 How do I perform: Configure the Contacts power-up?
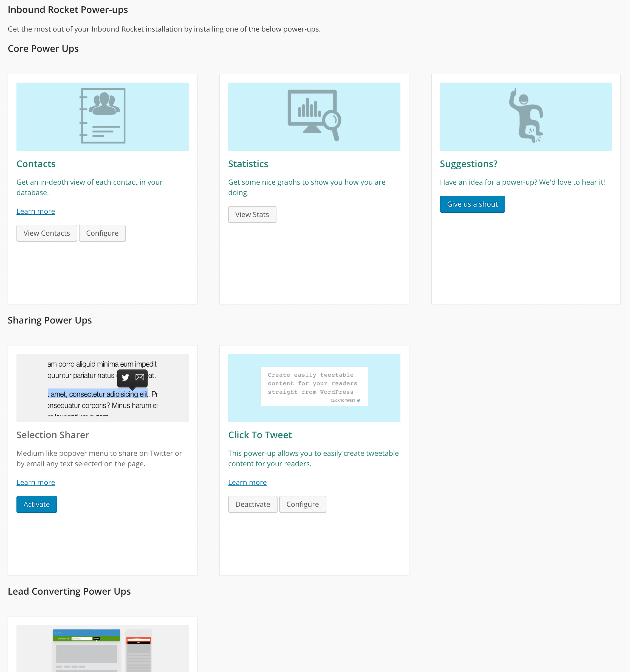tap(102, 233)
